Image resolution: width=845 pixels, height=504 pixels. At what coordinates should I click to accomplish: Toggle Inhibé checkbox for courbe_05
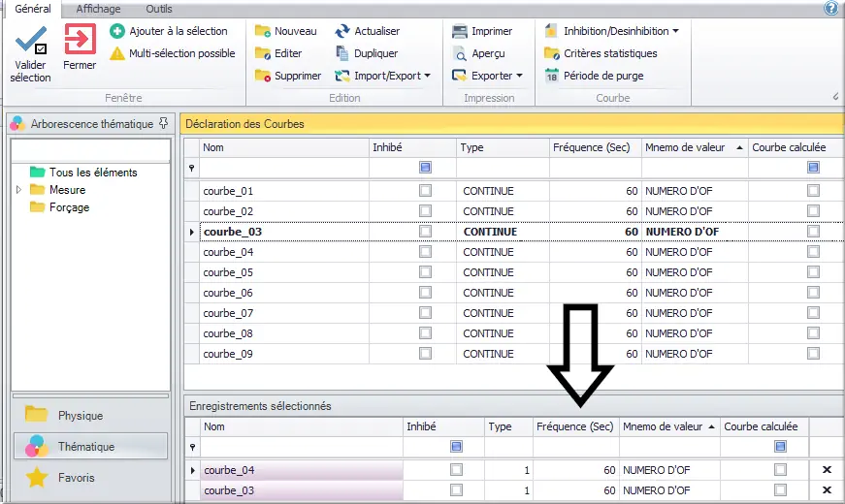[425, 272]
